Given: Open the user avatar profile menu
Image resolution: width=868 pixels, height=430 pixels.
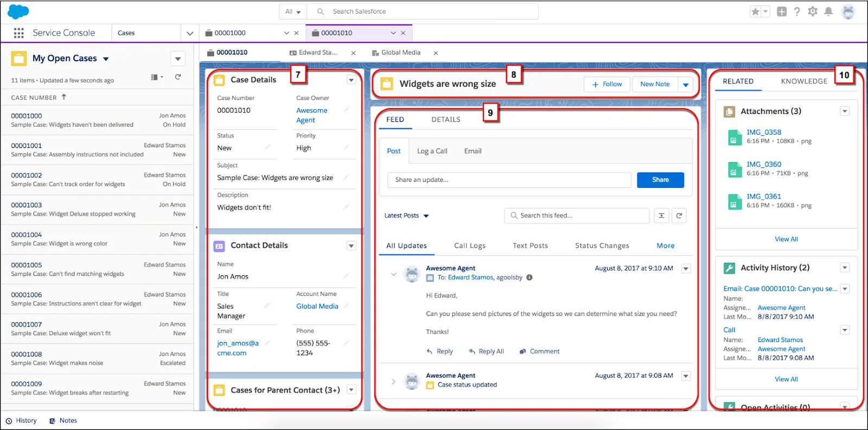Looking at the screenshot, I should [x=848, y=11].
